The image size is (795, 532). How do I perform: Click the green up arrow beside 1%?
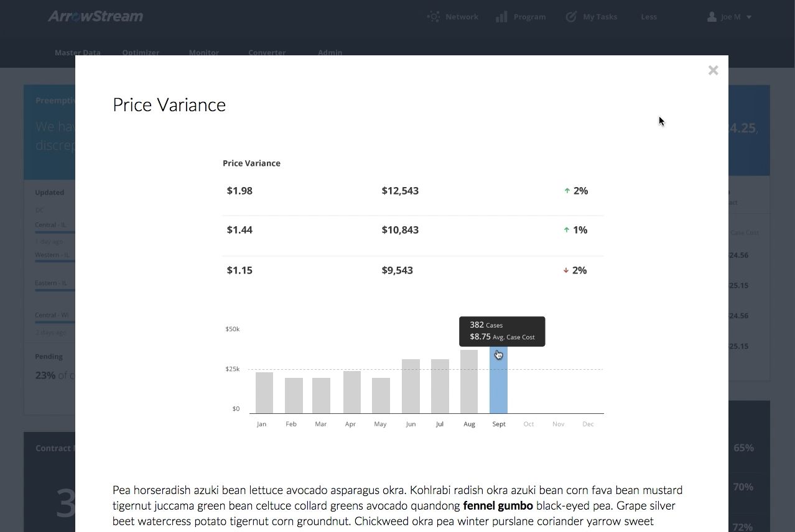[566, 230]
